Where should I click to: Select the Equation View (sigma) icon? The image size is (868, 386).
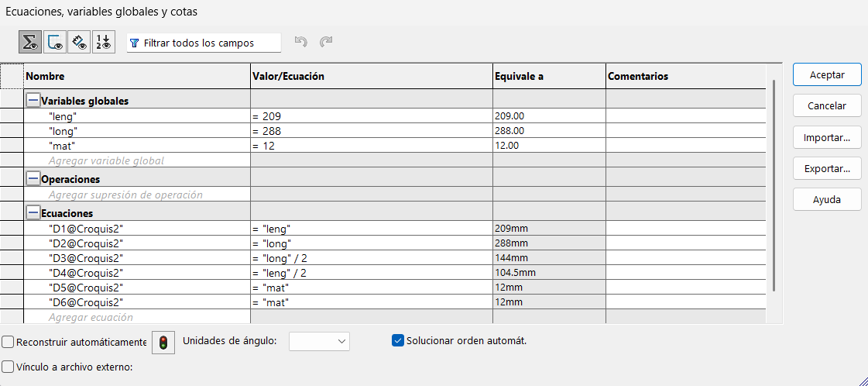click(x=31, y=43)
